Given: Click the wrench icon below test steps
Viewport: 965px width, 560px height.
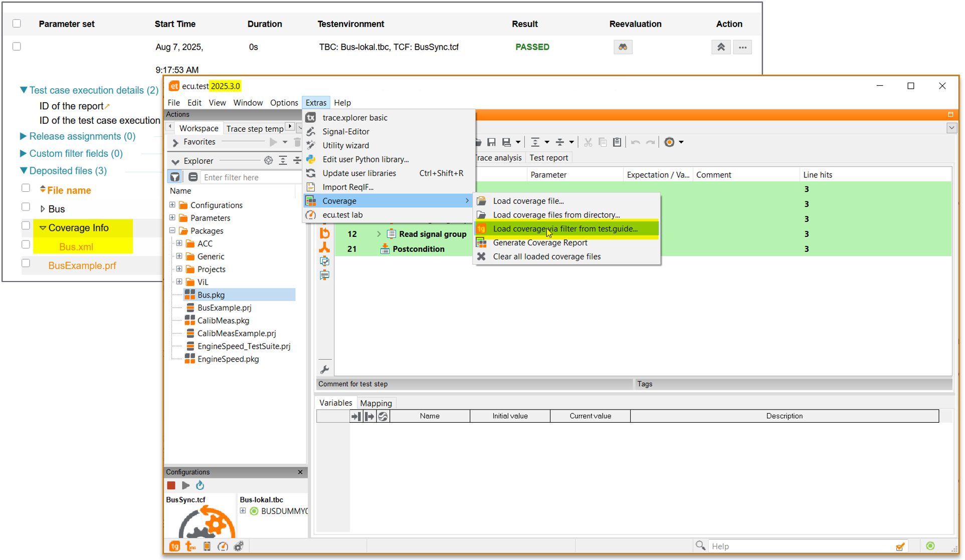Looking at the screenshot, I should (x=325, y=370).
